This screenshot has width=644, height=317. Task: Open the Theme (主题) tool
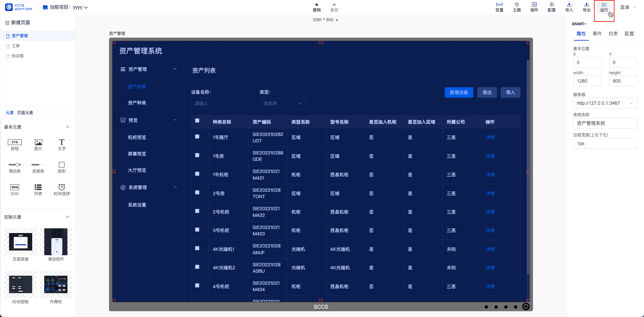[x=517, y=7]
